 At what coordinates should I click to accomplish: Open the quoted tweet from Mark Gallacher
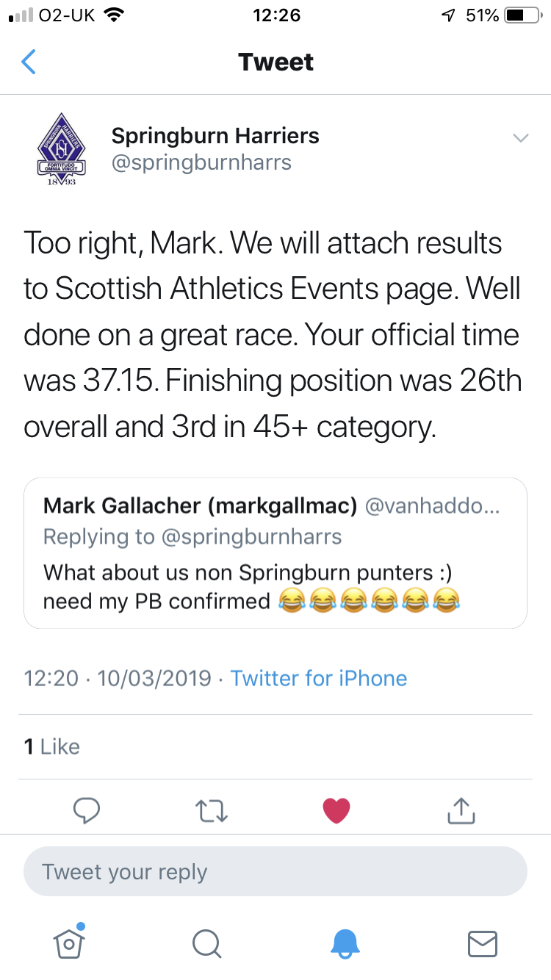(x=275, y=553)
